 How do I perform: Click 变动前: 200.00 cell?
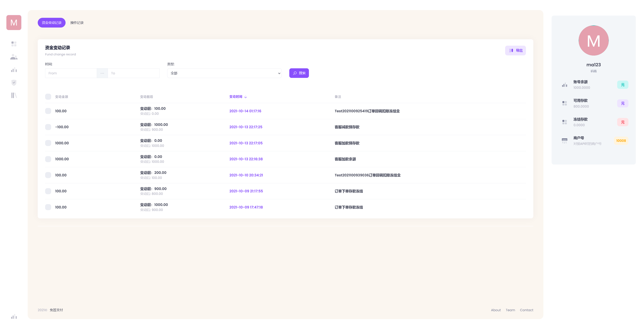[x=153, y=173]
